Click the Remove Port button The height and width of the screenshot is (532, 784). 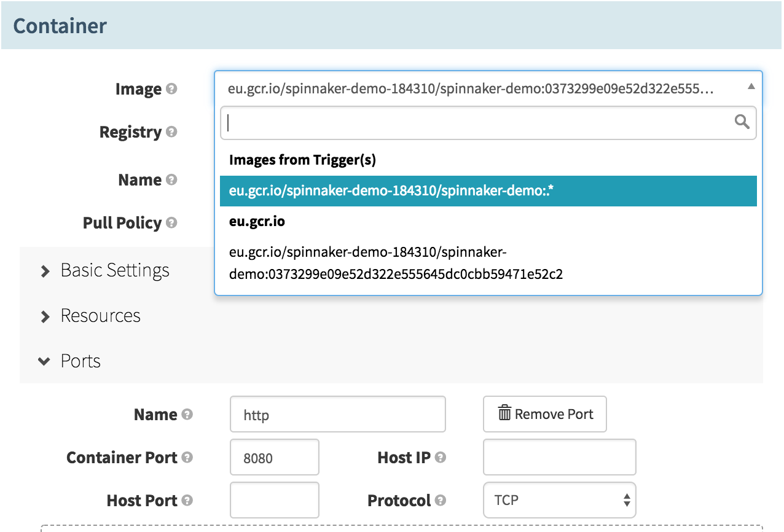(x=545, y=414)
